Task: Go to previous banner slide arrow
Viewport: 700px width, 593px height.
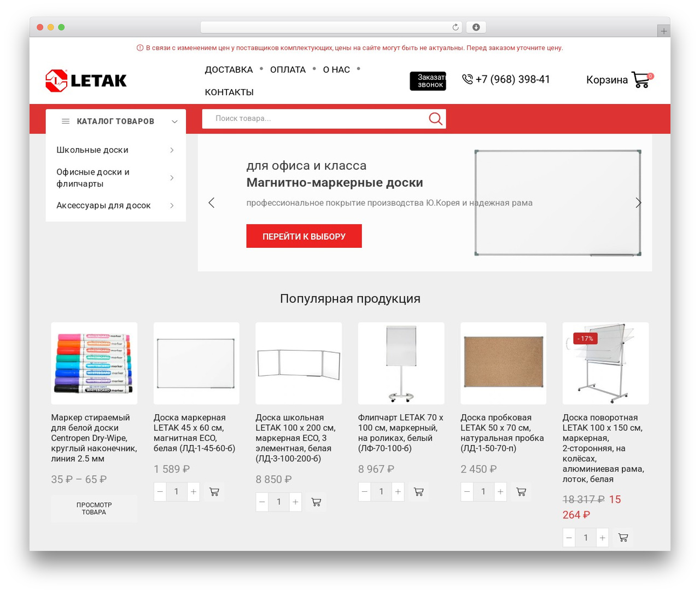Action: click(212, 203)
